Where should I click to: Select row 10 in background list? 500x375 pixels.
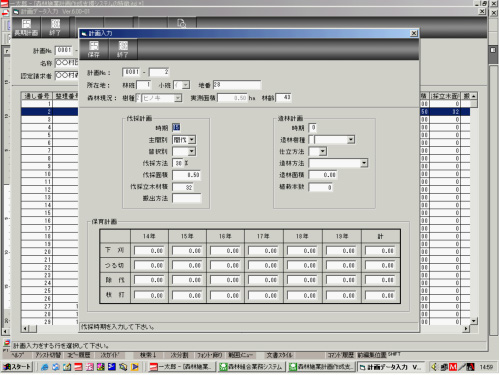coord(50,174)
